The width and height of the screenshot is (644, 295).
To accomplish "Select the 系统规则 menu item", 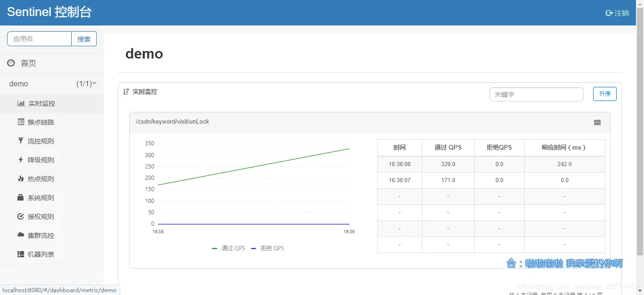I will (x=52, y=198).
